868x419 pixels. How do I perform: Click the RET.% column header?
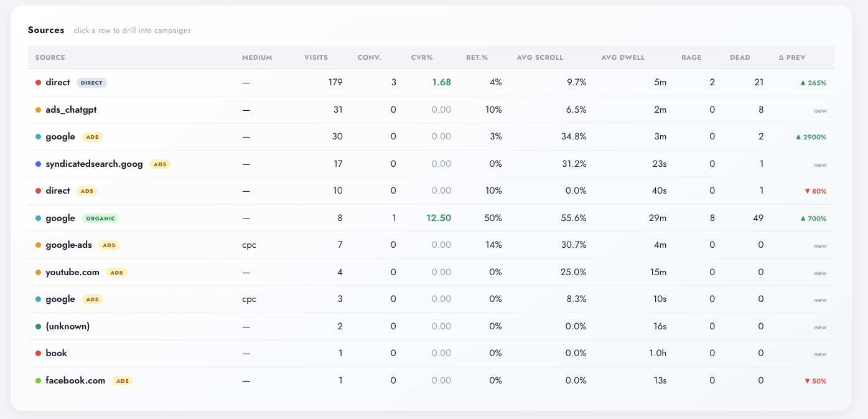(x=477, y=57)
